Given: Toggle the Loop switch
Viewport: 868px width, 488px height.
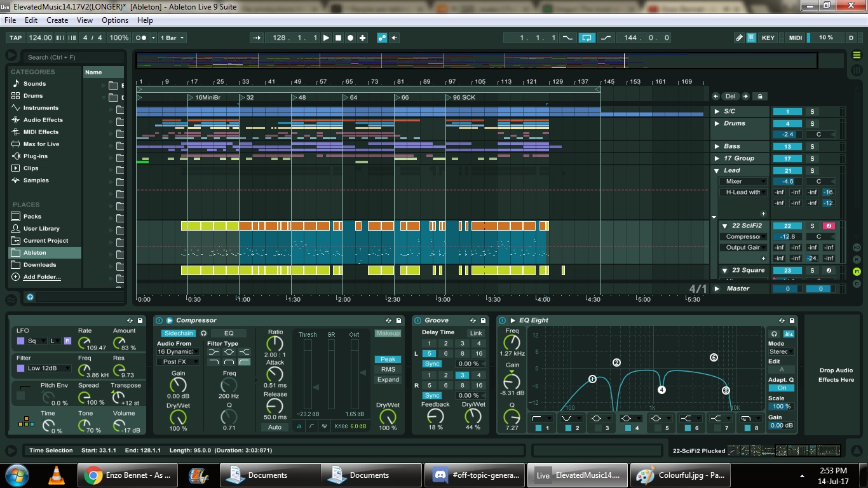Looking at the screenshot, I should point(587,37).
